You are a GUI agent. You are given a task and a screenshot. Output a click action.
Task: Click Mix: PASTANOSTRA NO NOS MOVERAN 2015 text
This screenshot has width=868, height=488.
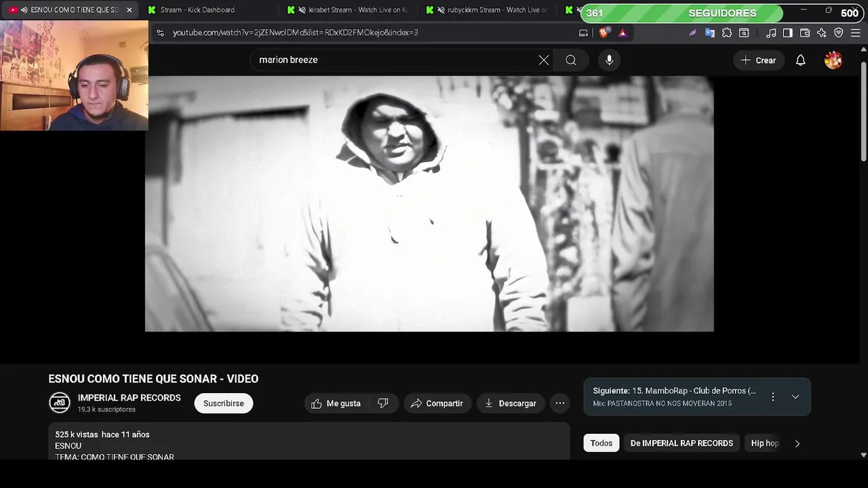tap(663, 404)
